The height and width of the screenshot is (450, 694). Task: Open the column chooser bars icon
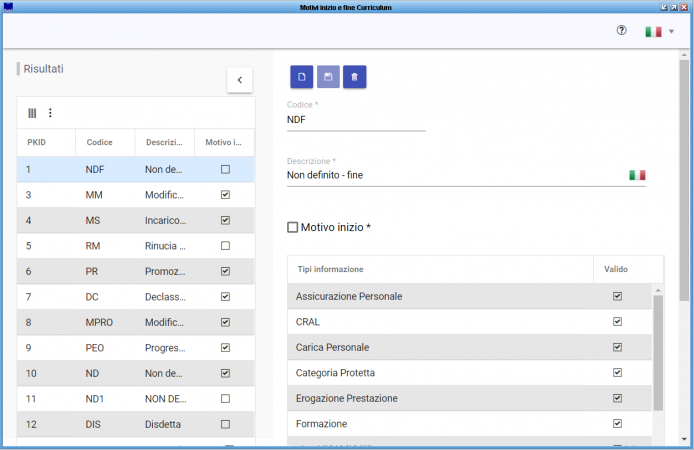(x=32, y=113)
